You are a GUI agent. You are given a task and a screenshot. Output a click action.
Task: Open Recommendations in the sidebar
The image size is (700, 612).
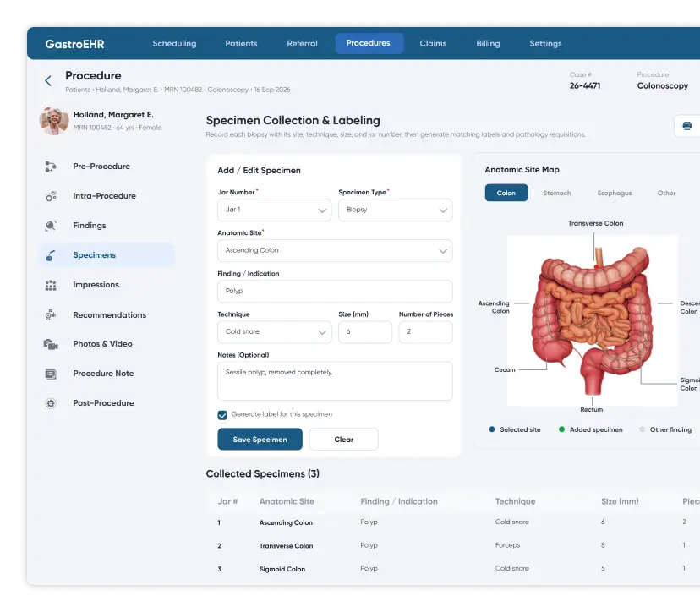tap(109, 315)
